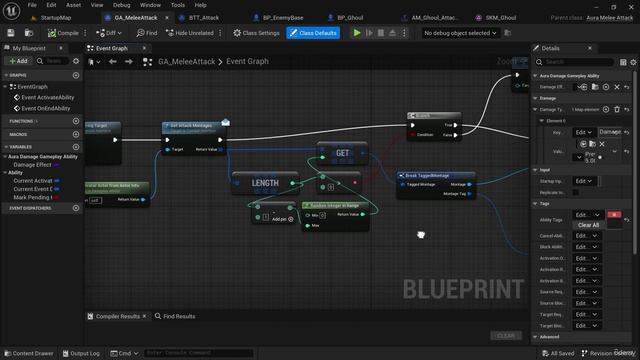Click Add pin on the subtract node

(282, 220)
